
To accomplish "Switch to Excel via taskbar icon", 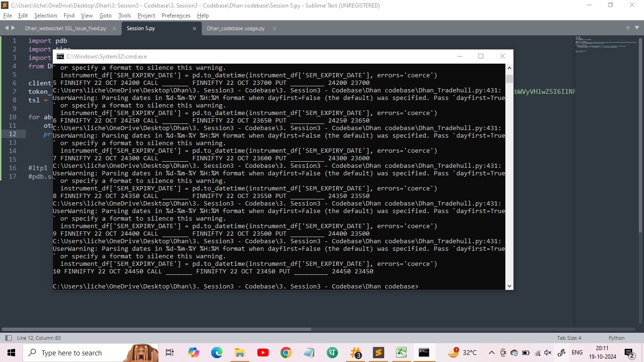I will [x=401, y=353].
